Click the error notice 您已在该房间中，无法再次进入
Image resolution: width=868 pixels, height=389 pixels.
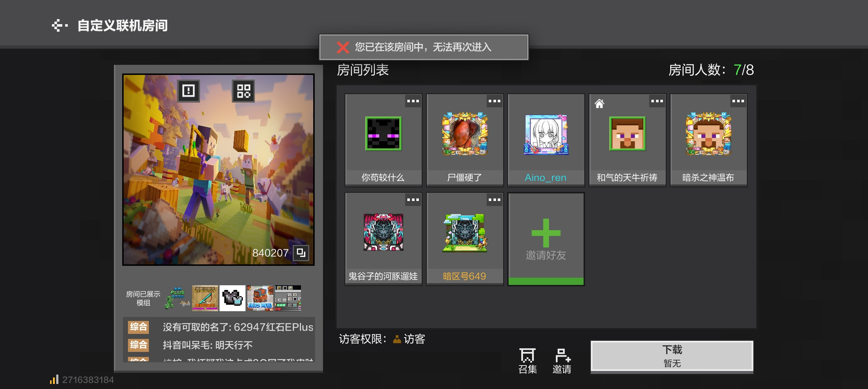(424, 47)
